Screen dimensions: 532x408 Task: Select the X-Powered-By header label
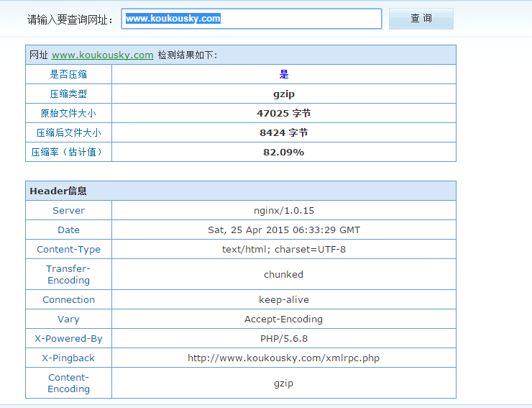pyautogui.click(x=68, y=339)
